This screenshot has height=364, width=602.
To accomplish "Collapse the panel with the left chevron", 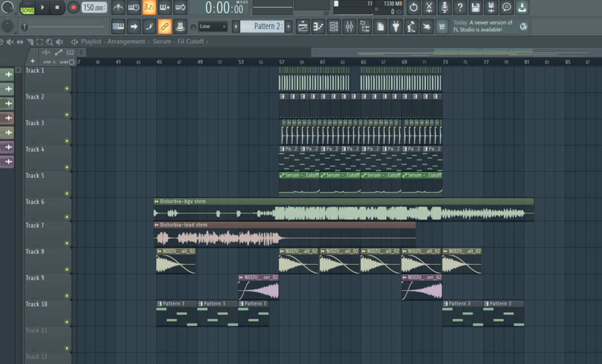I will point(81,52).
